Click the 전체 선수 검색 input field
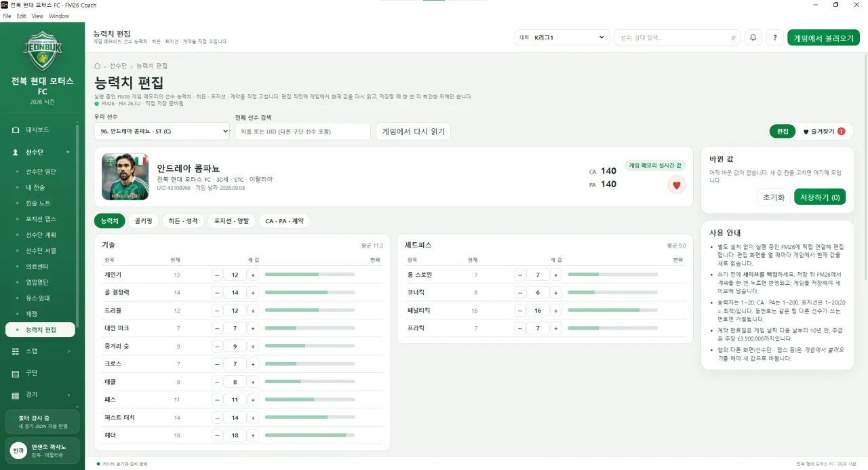The height and width of the screenshot is (470, 868). (x=303, y=132)
